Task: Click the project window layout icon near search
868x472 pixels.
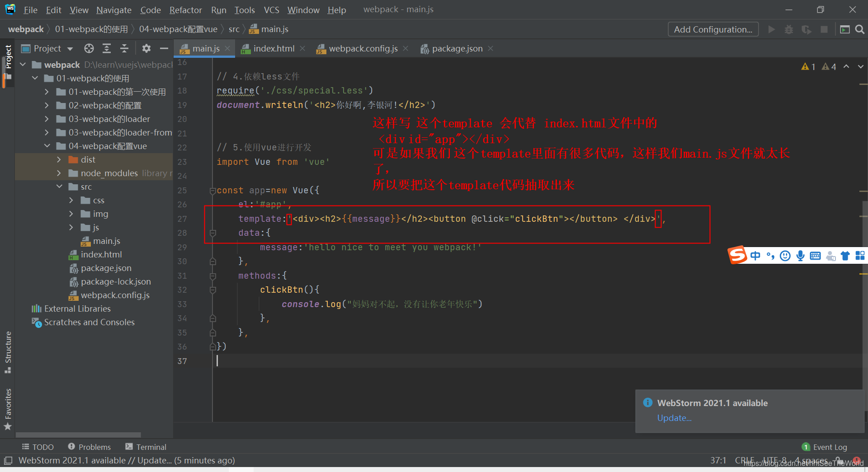Action: pyautogui.click(x=844, y=29)
